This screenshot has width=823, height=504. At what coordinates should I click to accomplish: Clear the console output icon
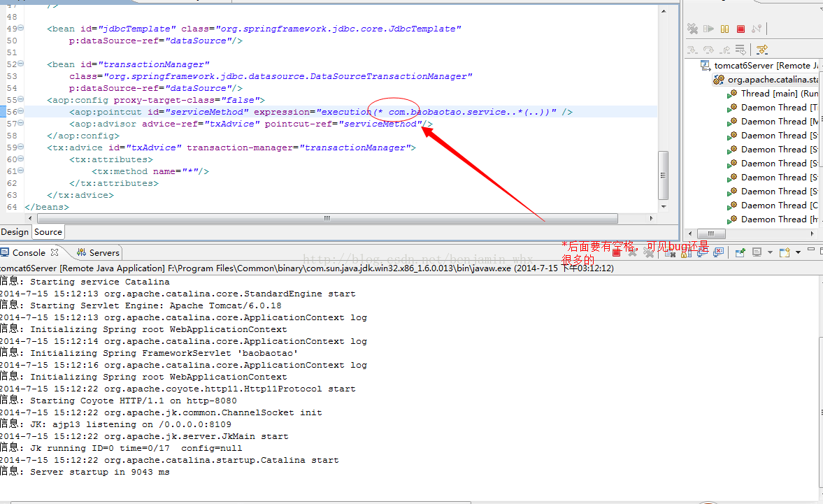click(x=671, y=253)
